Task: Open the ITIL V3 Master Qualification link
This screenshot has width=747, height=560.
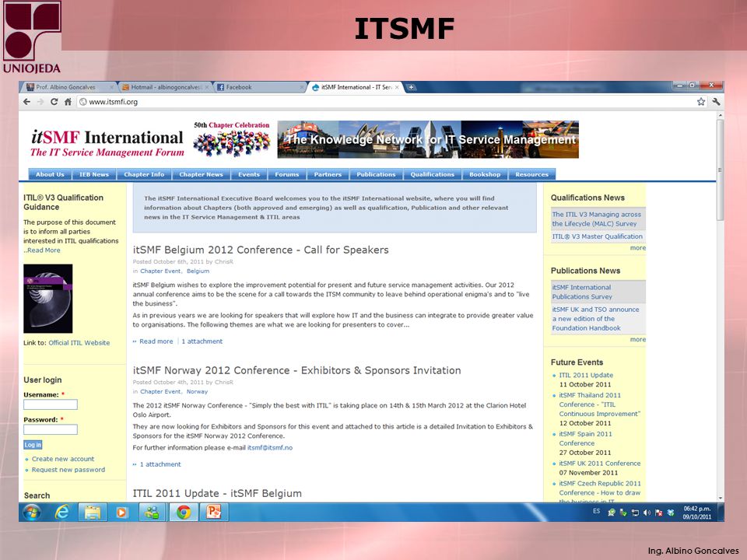Action: (598, 236)
